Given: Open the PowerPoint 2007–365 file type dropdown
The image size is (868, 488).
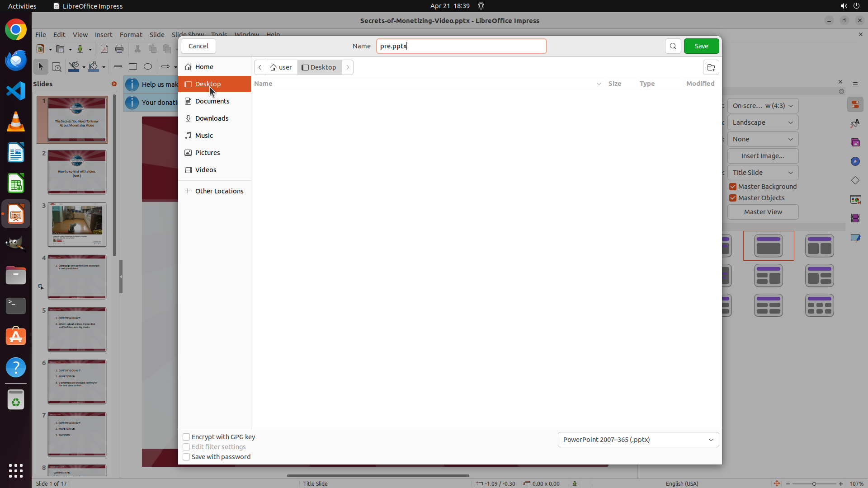Looking at the screenshot, I should click(638, 440).
